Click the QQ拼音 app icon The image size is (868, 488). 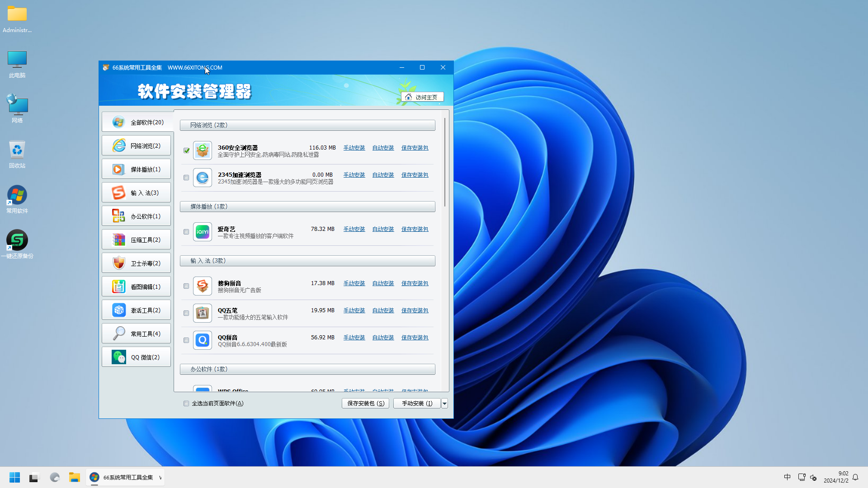click(203, 340)
